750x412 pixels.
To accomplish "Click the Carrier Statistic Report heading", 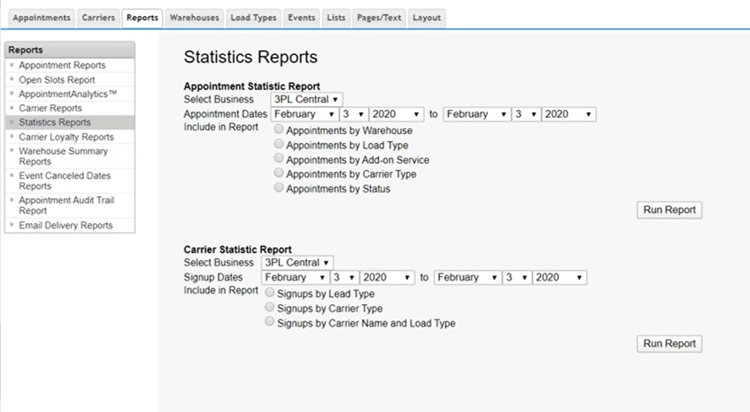I will tap(238, 250).
